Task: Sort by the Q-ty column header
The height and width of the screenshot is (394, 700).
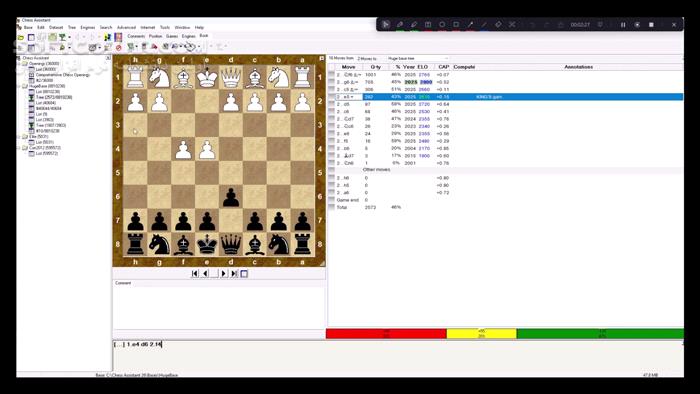Action: point(376,67)
